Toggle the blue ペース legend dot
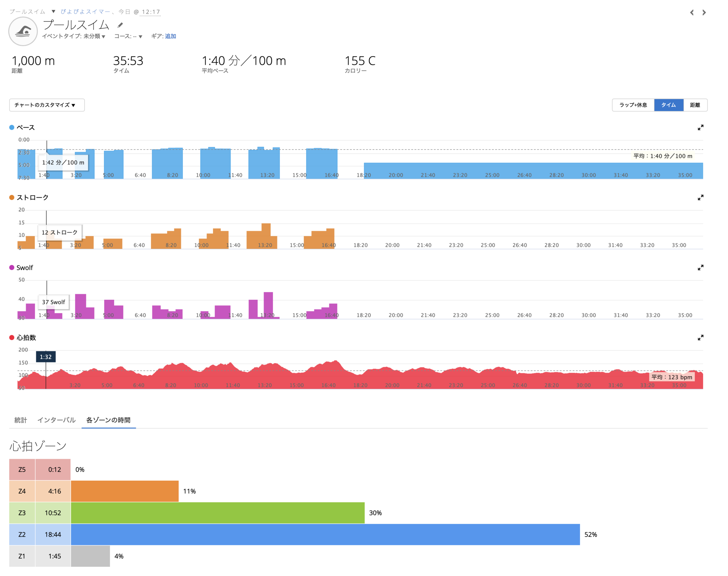The width and height of the screenshot is (728, 576). [12, 127]
